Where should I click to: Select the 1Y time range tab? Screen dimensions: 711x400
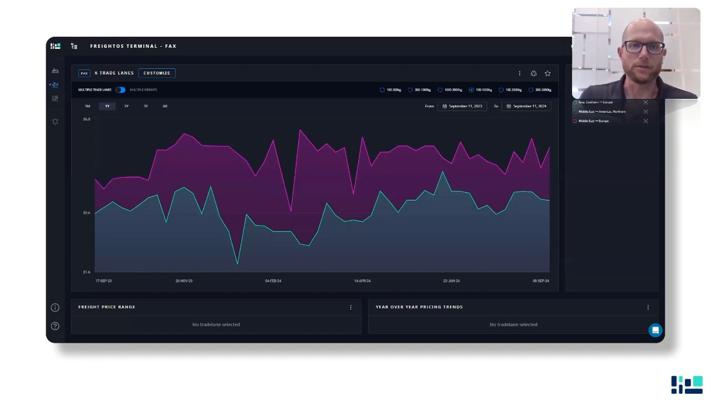click(107, 106)
